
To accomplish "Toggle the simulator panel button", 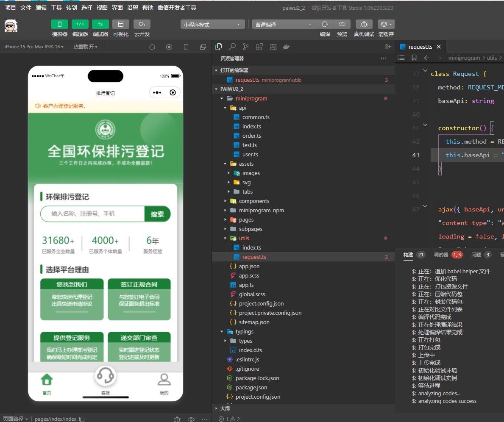I will [59, 24].
